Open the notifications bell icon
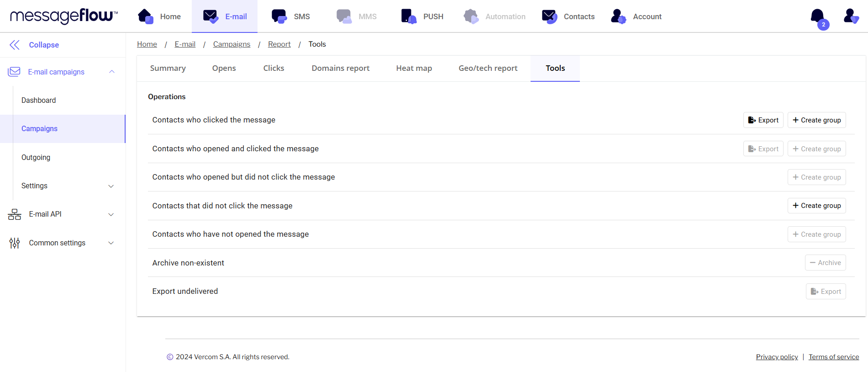 (x=818, y=16)
